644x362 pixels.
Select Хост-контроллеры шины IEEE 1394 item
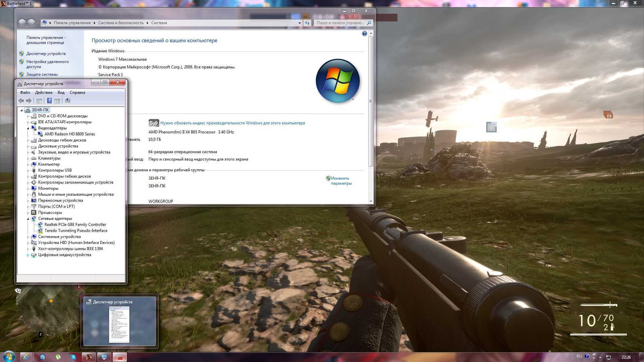[70, 249]
